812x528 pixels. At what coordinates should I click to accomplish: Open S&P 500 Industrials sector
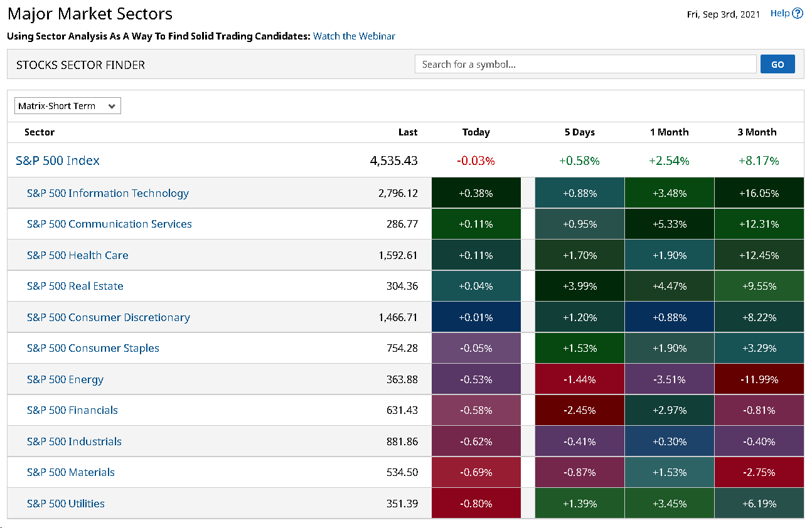74,441
